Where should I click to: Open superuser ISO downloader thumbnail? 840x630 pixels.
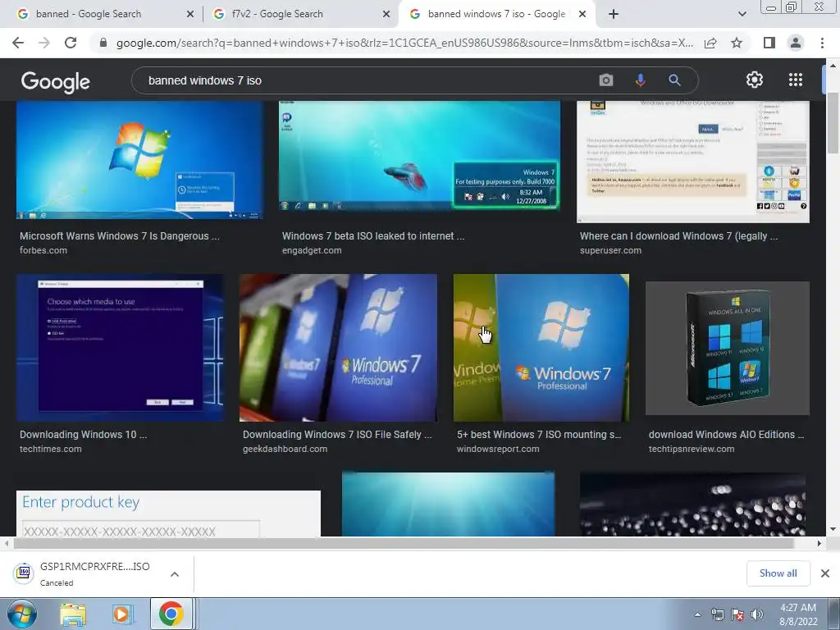coord(692,162)
